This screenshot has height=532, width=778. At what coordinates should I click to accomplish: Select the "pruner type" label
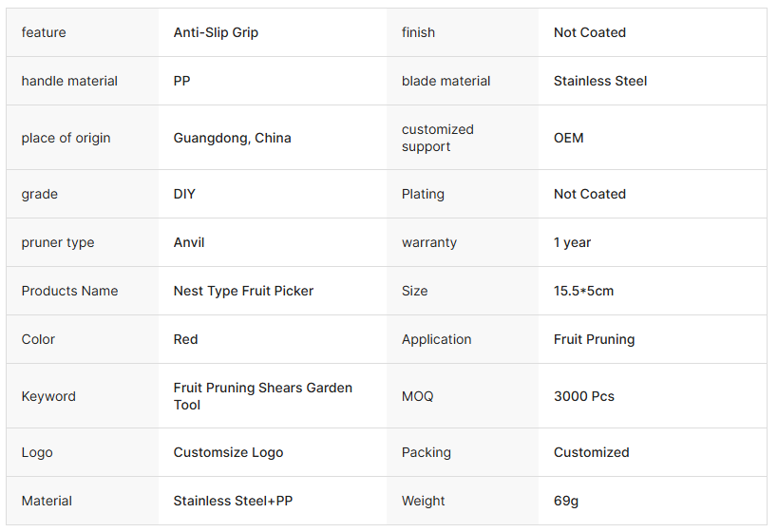click(x=58, y=242)
